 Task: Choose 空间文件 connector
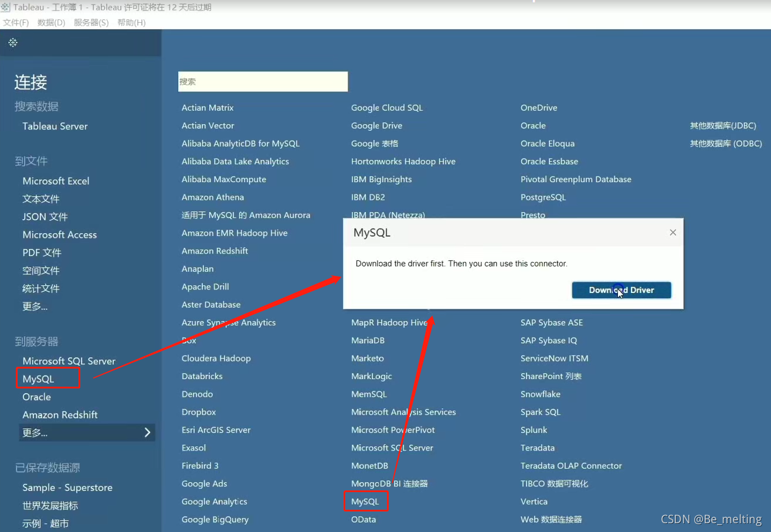(x=41, y=271)
